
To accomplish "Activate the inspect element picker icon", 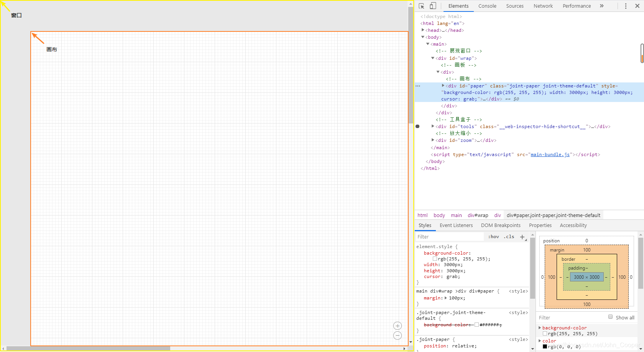I will pos(421,6).
